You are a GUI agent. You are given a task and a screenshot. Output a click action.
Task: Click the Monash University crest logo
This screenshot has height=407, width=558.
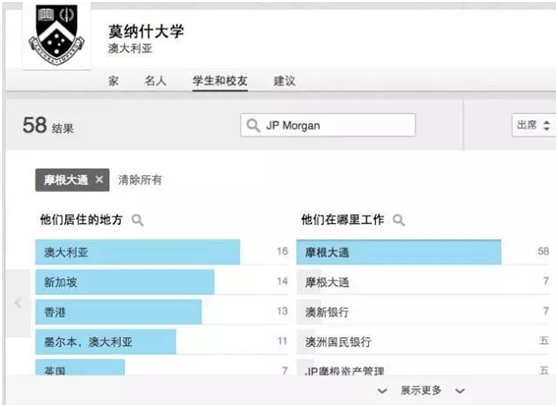pyautogui.click(x=57, y=35)
